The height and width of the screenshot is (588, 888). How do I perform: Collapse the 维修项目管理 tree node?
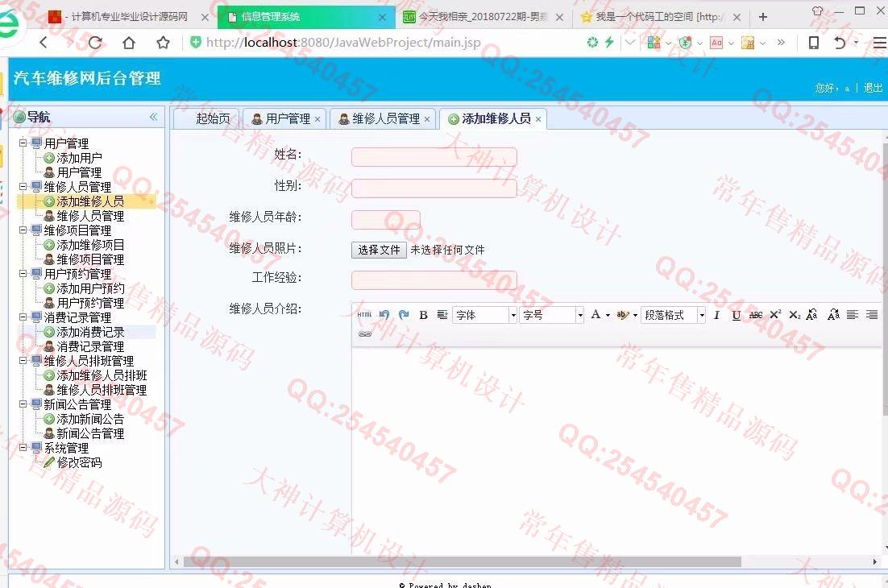(23, 230)
